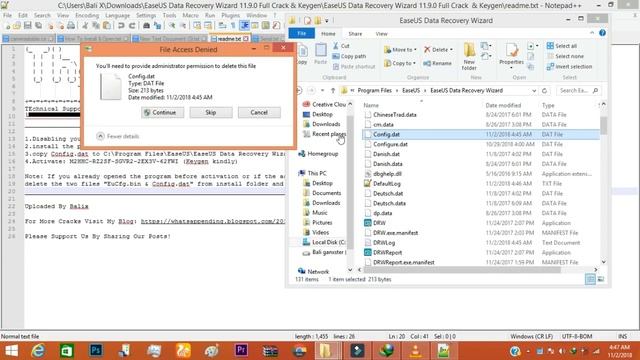Switch to readme.txt tab in Notepad++

point(229,38)
